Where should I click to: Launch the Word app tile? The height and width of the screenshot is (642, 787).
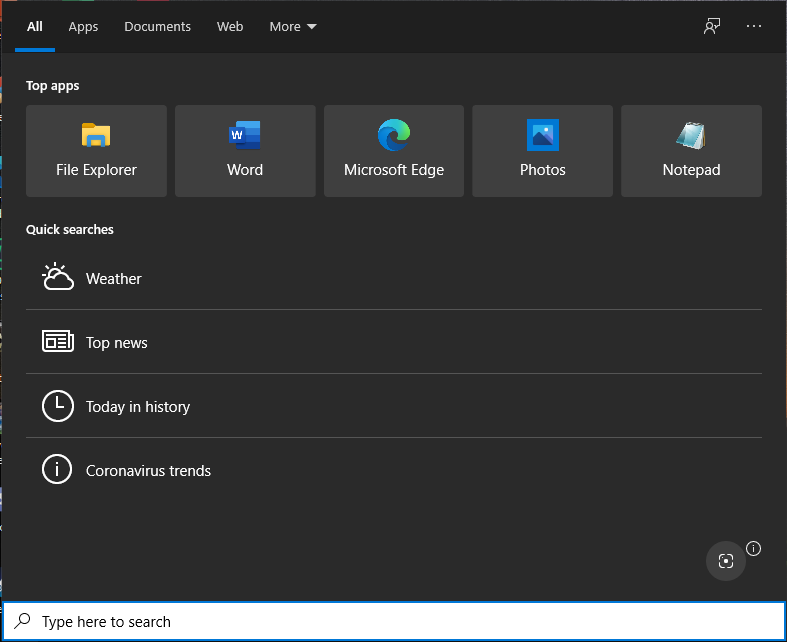pyautogui.click(x=245, y=151)
